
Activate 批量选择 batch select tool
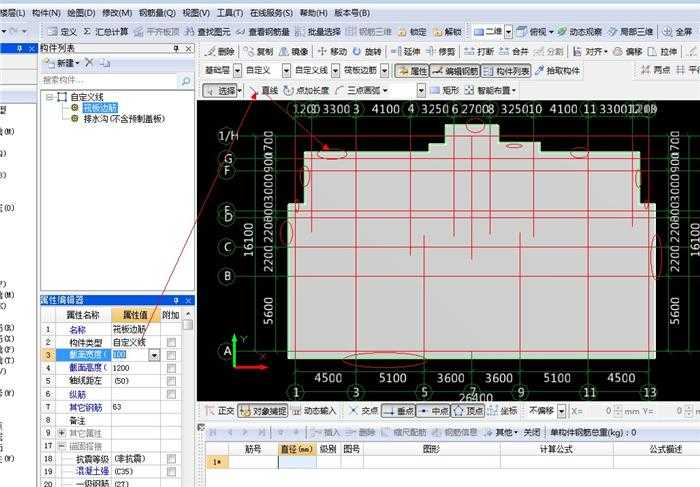[x=318, y=32]
